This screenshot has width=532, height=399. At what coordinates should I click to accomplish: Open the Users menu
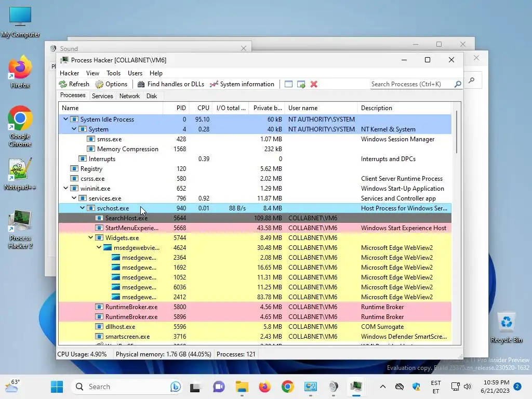coord(135,73)
